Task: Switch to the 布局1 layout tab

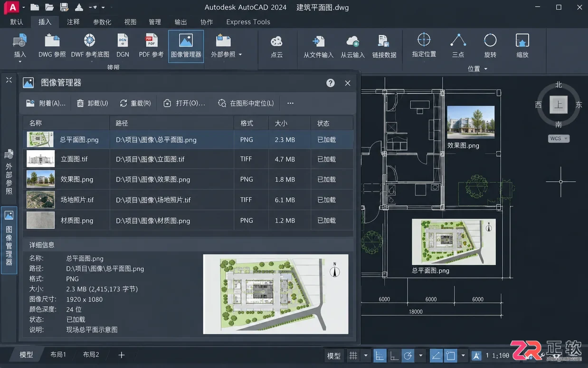Action: (58, 355)
